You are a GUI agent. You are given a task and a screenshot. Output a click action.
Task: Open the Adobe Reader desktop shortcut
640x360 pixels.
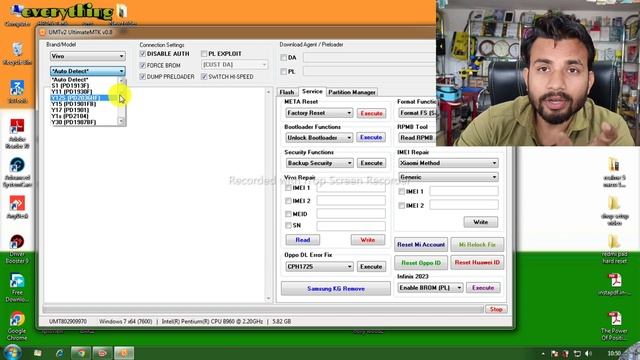17,133
